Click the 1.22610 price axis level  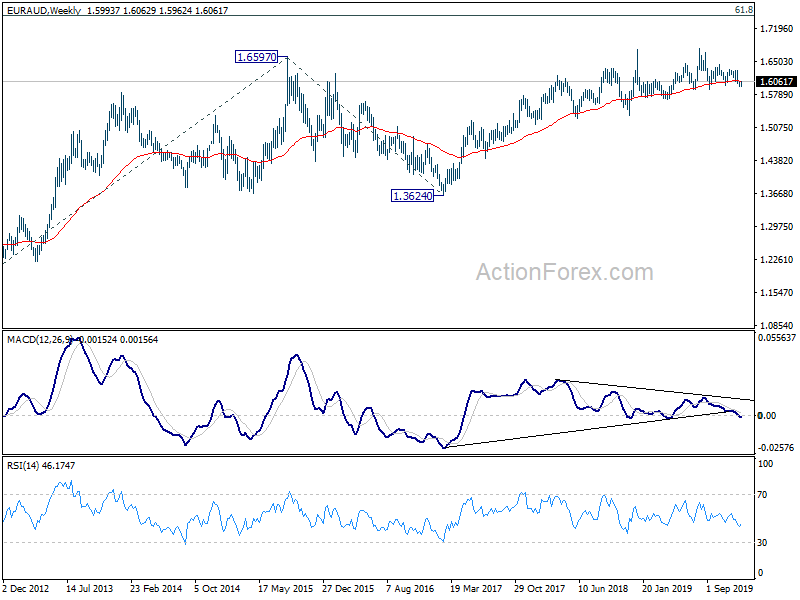tap(777, 260)
